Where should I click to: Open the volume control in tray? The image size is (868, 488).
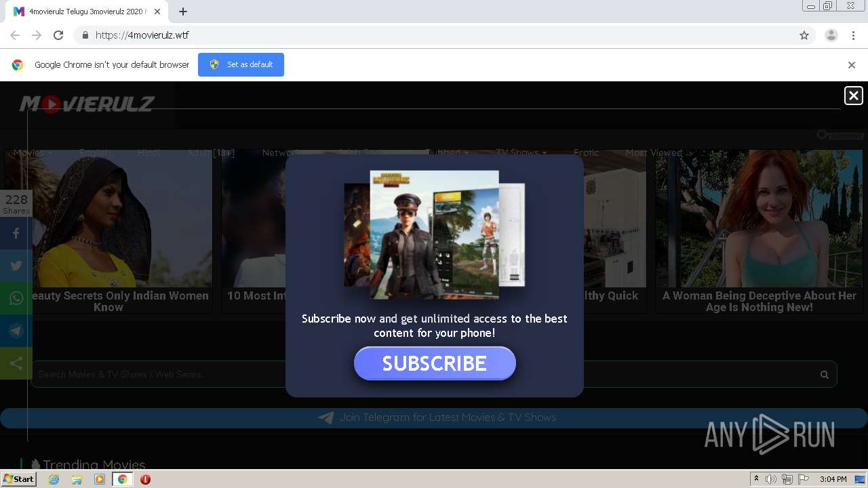click(x=771, y=479)
